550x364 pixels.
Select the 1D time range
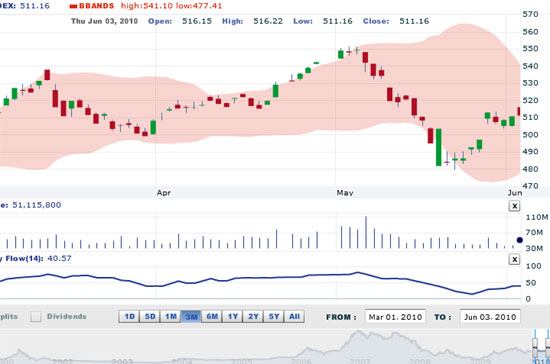click(x=129, y=317)
